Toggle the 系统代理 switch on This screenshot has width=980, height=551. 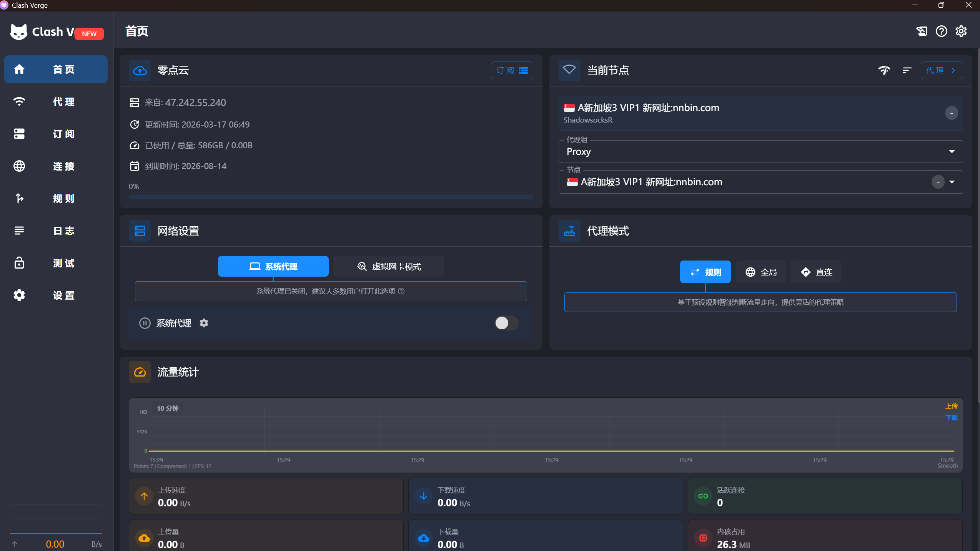[x=506, y=323]
